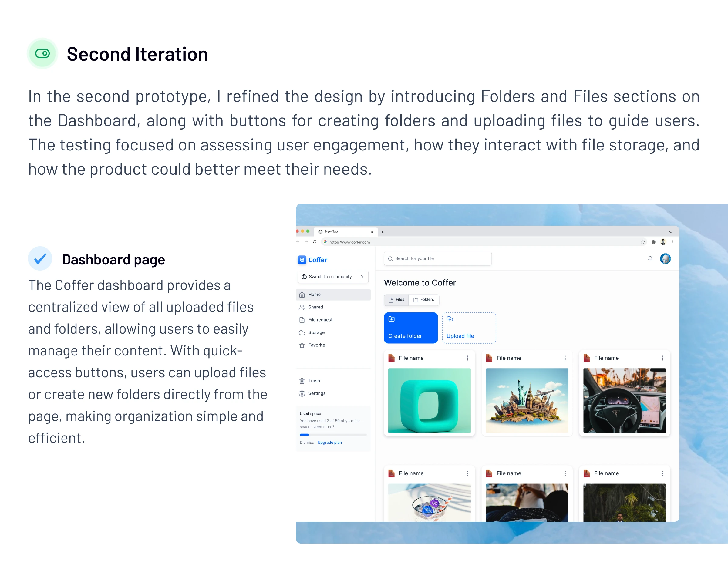Click the Search for your file field
728x586 pixels.
tap(437, 258)
